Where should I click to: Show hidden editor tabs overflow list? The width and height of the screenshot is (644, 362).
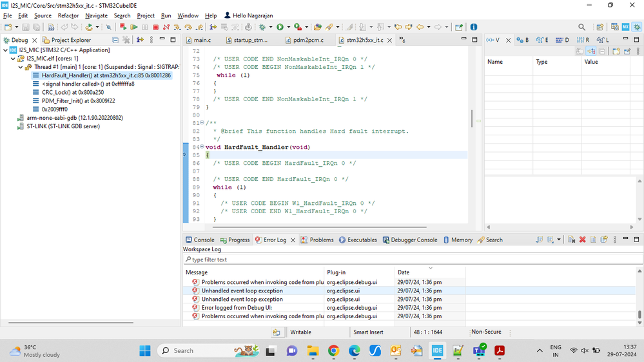tap(402, 40)
